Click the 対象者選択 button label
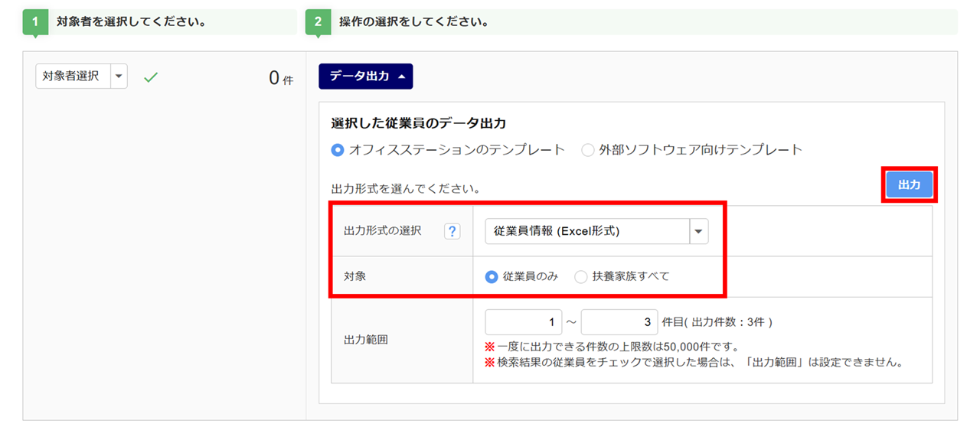Screen dimensions: 980x427 71,77
